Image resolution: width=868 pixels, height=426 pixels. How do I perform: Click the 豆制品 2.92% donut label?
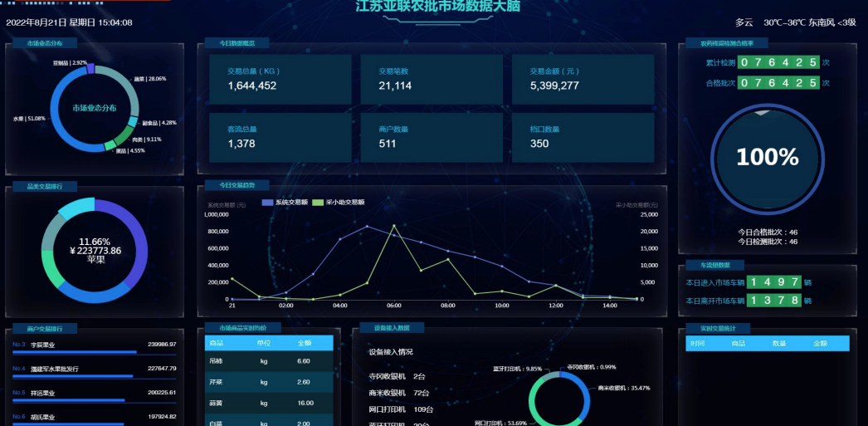[70, 63]
